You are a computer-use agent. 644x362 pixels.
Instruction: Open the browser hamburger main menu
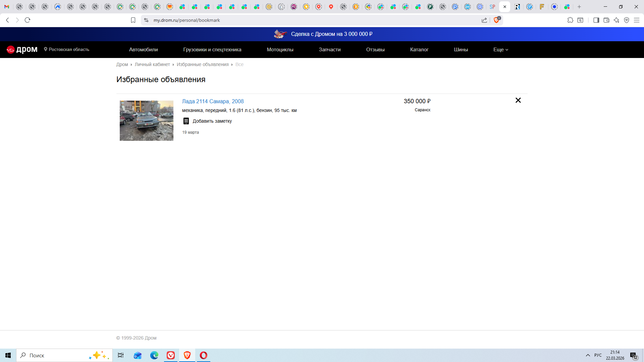pyautogui.click(x=636, y=20)
